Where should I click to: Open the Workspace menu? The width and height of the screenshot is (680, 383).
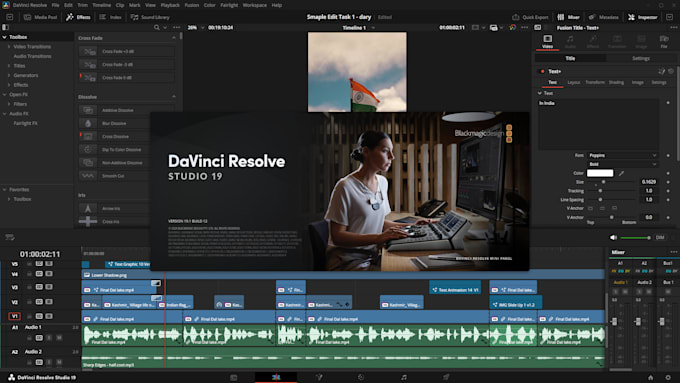[255, 5]
